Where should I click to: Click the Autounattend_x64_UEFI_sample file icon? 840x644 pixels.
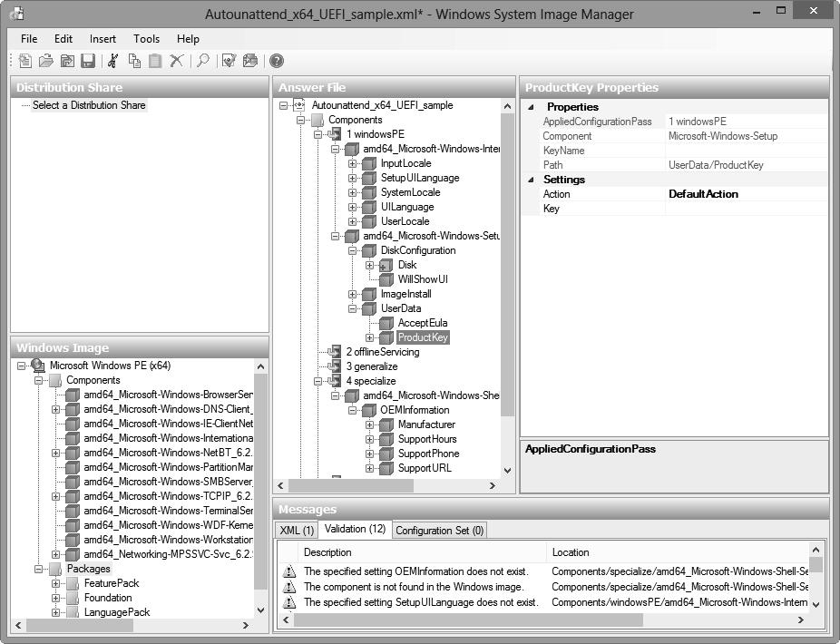(x=299, y=105)
